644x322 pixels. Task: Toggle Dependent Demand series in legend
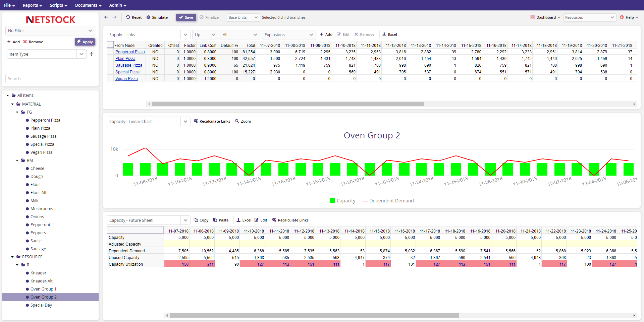pyautogui.click(x=388, y=201)
